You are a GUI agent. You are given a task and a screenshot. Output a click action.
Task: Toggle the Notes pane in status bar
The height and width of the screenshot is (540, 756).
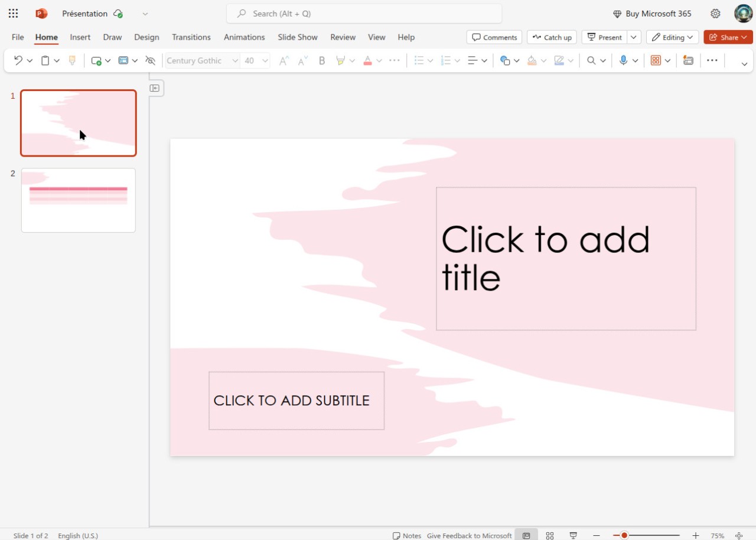[x=407, y=535]
